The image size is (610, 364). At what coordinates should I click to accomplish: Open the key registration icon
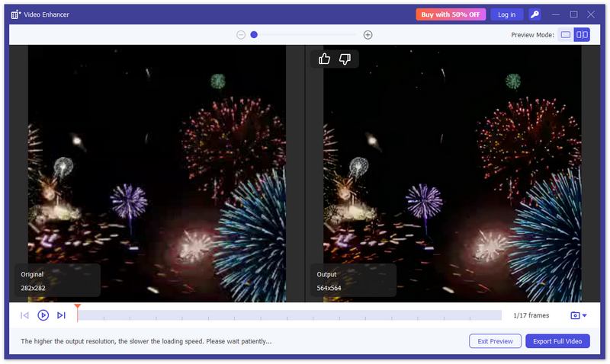click(535, 14)
